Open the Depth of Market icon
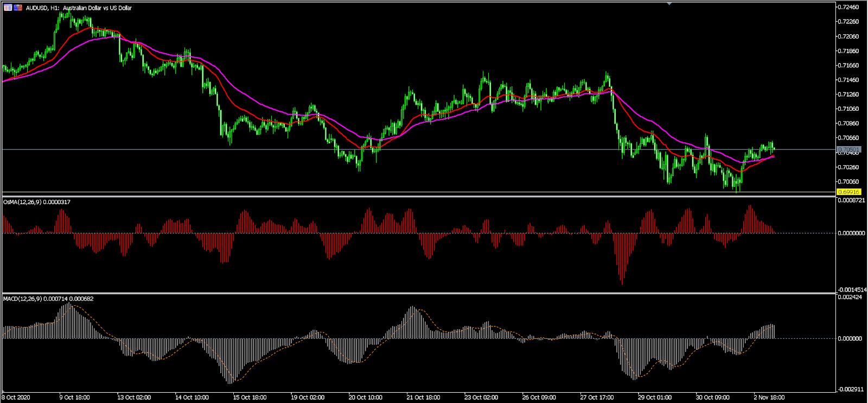 (18, 8)
